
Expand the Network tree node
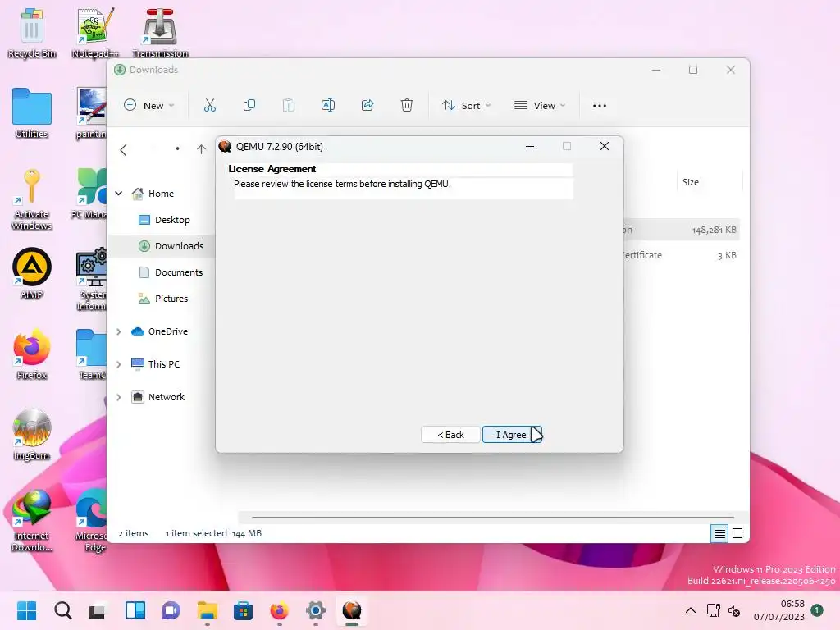[119, 397]
